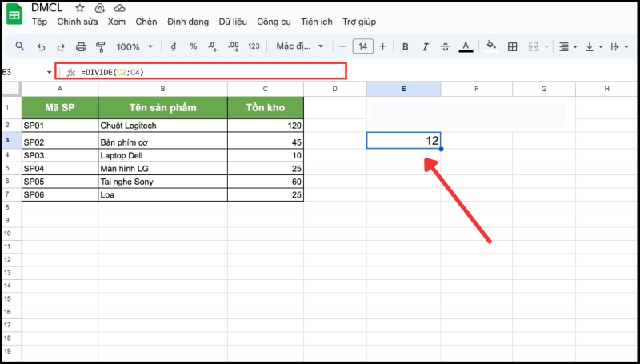This screenshot has width=640, height=364.
Task: Apply percent format to cell
Action: [193, 46]
